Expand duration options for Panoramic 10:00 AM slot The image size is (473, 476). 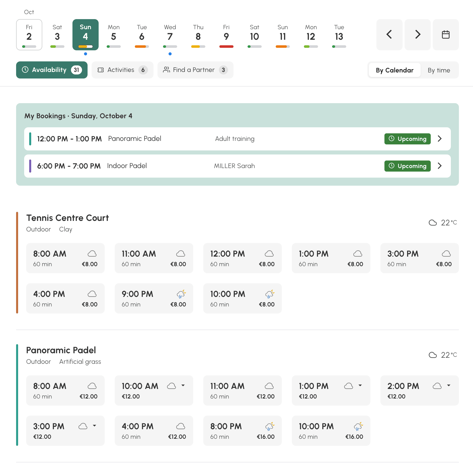coord(183,385)
